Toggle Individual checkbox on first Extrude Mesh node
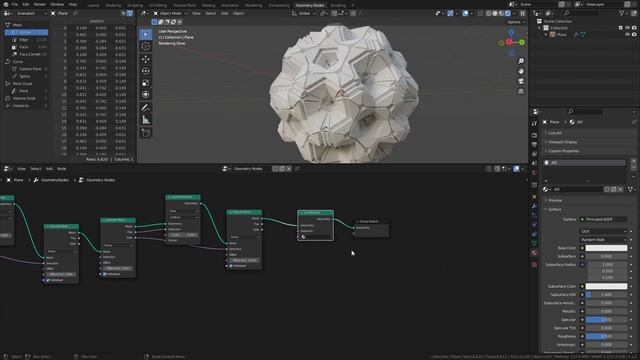Viewport: 640px width, 360px height. [x=48, y=280]
